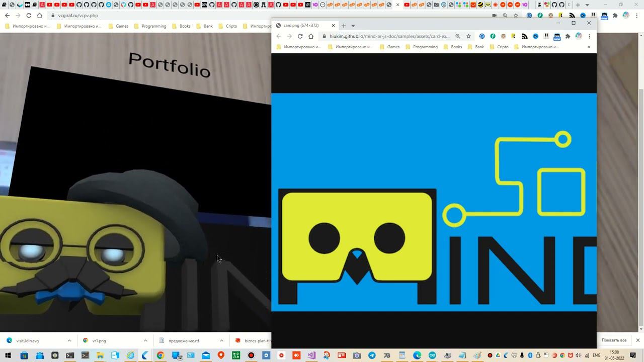Viewport: 644px width, 362px height.
Task: Switch ENG keyboard language in tray
Action: click(597, 355)
